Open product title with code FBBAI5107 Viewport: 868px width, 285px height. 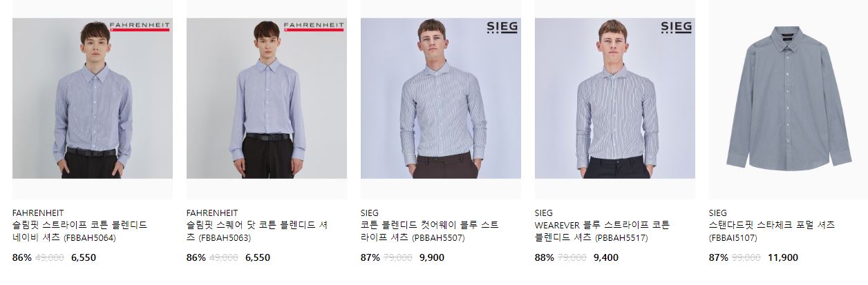click(x=772, y=232)
